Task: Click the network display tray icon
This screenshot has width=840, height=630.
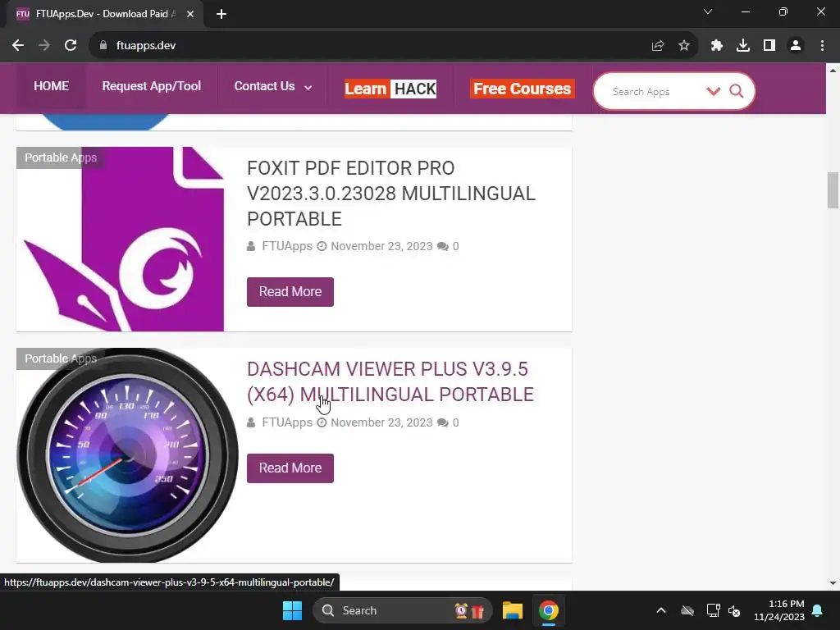Action: pos(713,610)
